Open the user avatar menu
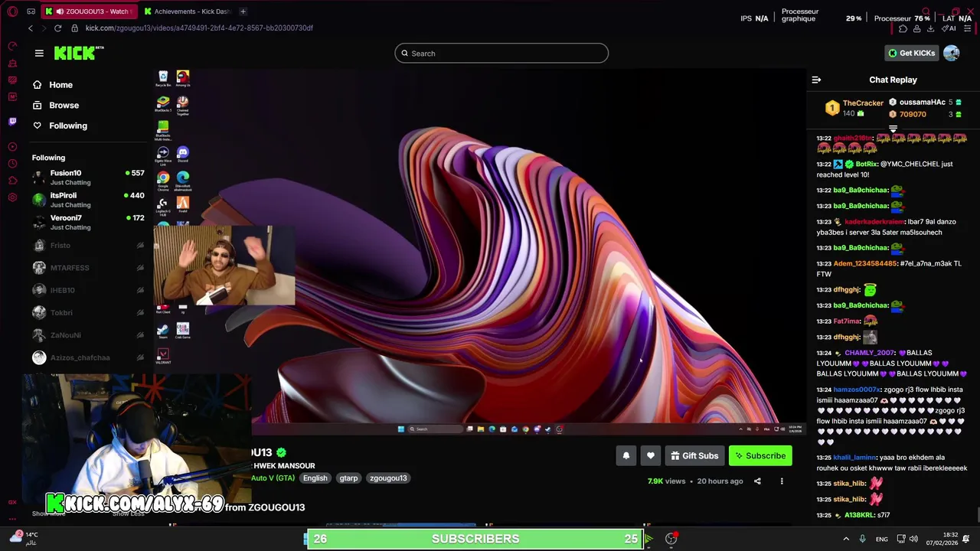 coord(951,53)
